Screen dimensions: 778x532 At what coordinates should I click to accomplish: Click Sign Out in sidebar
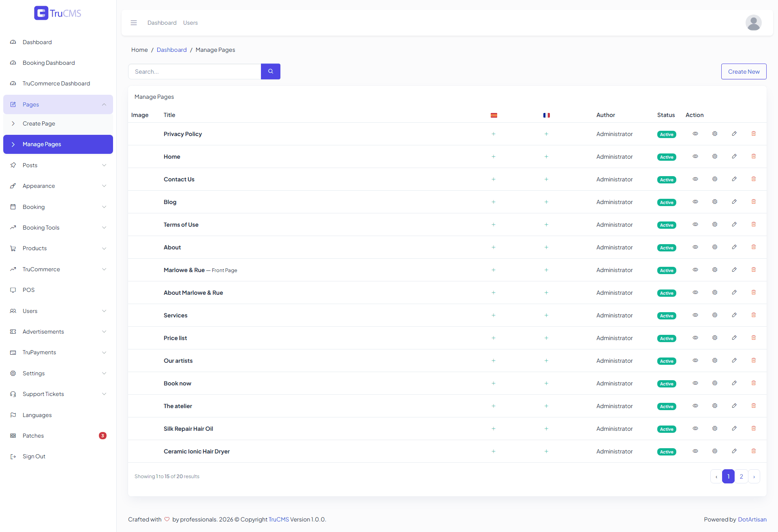[x=58, y=456]
